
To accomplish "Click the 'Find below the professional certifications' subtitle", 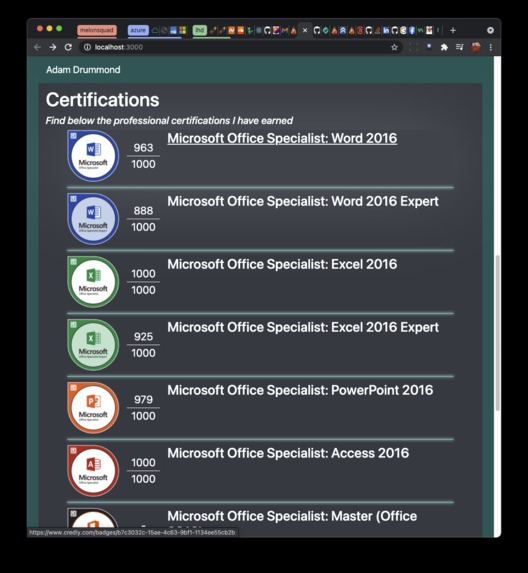I will [169, 121].
